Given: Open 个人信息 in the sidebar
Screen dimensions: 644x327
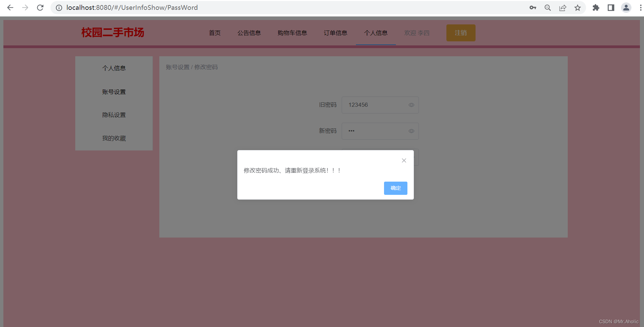Looking at the screenshot, I should [x=114, y=68].
